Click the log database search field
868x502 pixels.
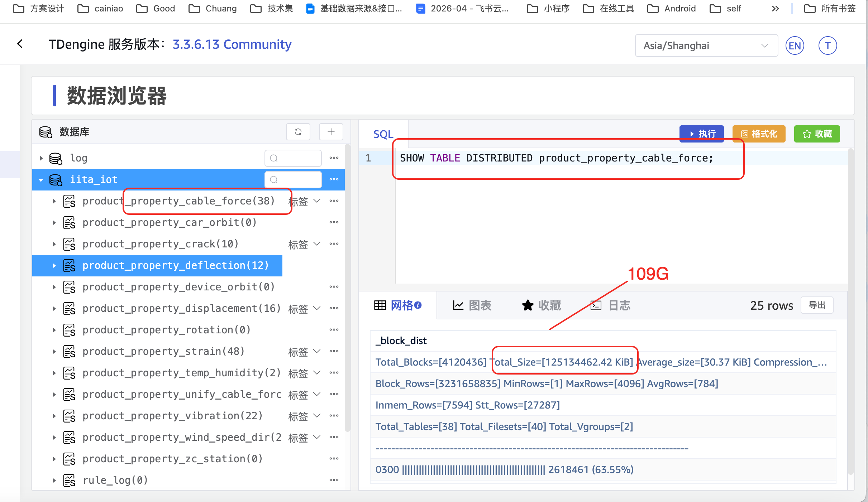coord(293,158)
